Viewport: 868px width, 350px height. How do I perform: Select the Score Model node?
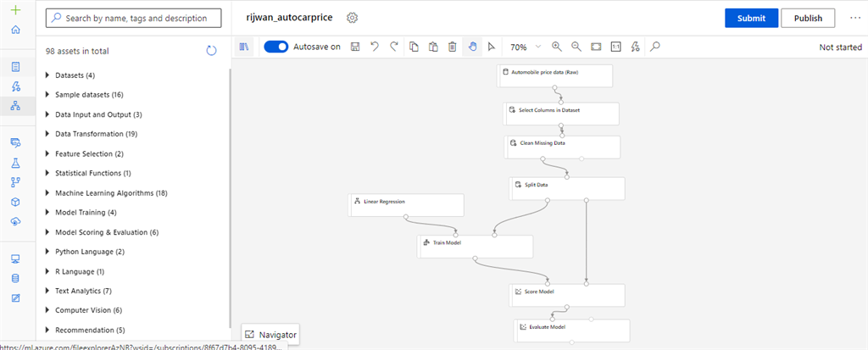pos(567,295)
